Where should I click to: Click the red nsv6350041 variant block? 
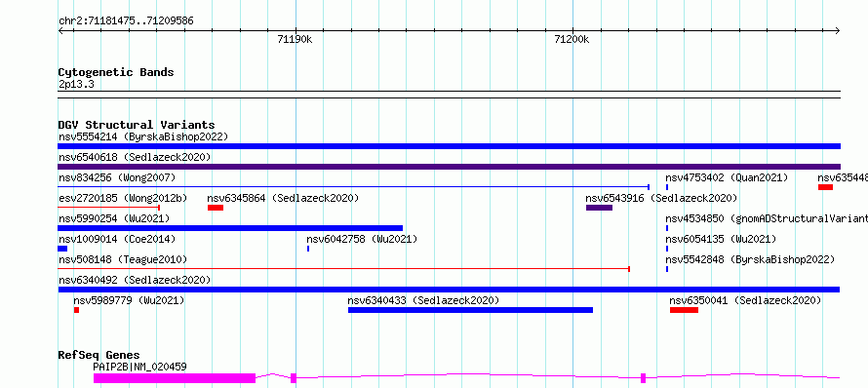pos(685,310)
